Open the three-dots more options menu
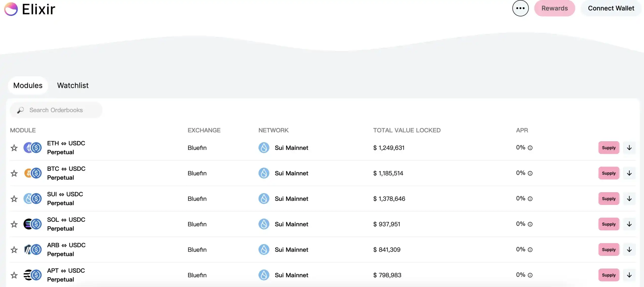644x287 pixels. 520,8
